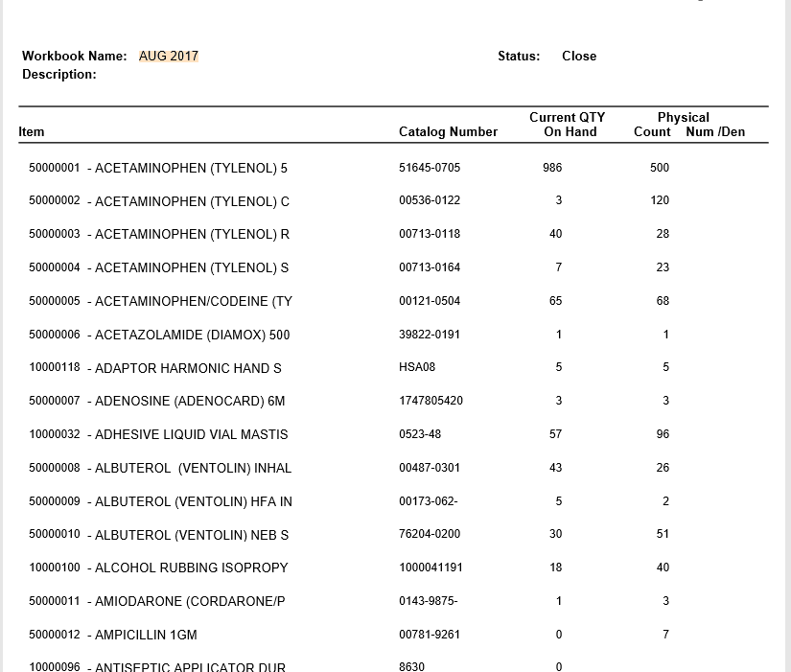Click the Num /Den column header
This screenshot has width=791, height=672.
[x=715, y=132]
